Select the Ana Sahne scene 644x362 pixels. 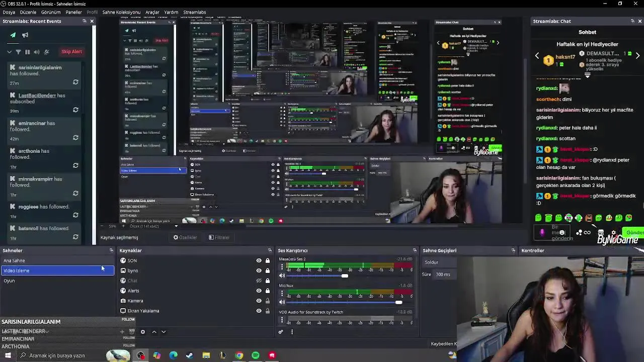coord(58,260)
